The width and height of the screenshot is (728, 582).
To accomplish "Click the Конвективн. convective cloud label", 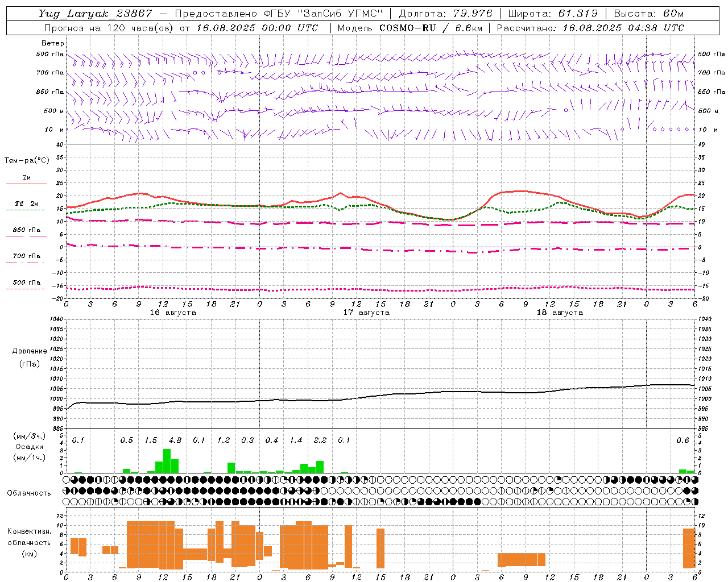I will click(x=30, y=531).
